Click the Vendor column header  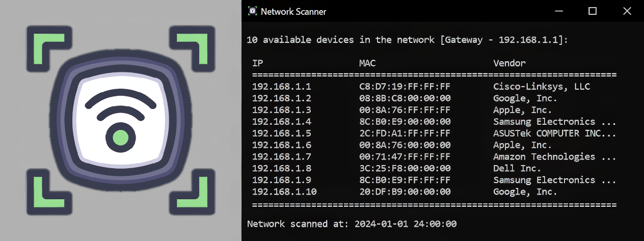[509, 63]
